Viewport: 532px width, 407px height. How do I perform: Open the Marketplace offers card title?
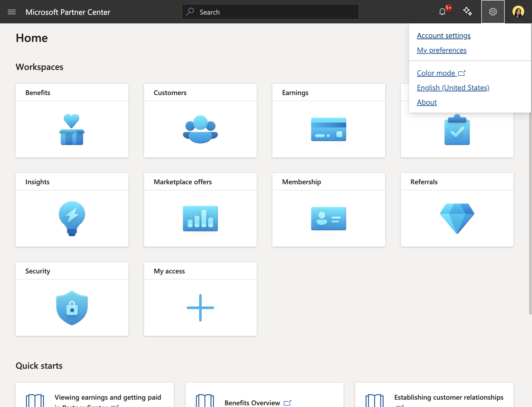183,182
